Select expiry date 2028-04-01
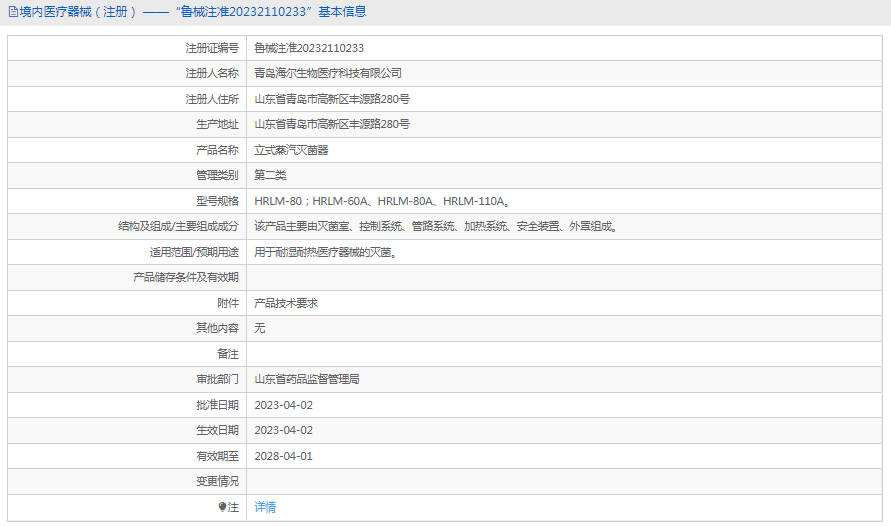Viewport: 891px width, 526px height. 284,456
